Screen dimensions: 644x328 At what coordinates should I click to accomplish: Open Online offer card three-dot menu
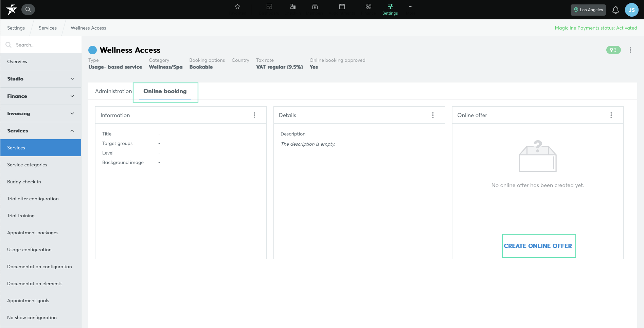point(611,115)
